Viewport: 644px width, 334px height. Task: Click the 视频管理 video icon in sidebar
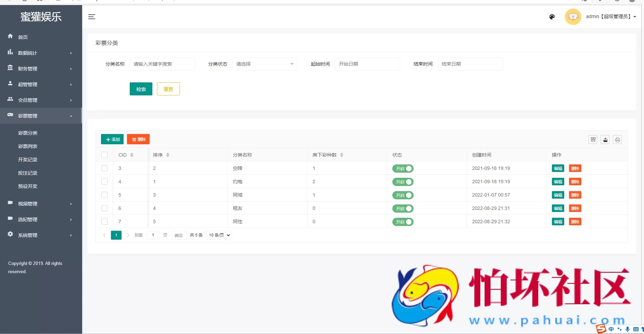coord(10,203)
